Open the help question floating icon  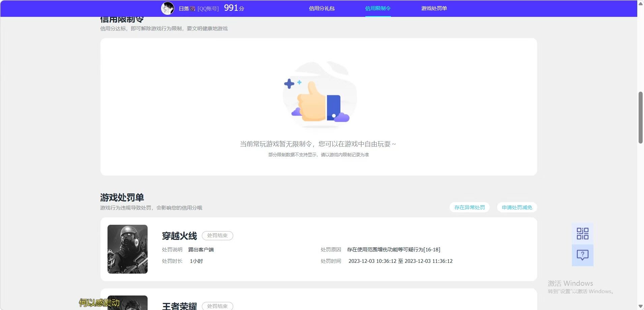(582, 255)
